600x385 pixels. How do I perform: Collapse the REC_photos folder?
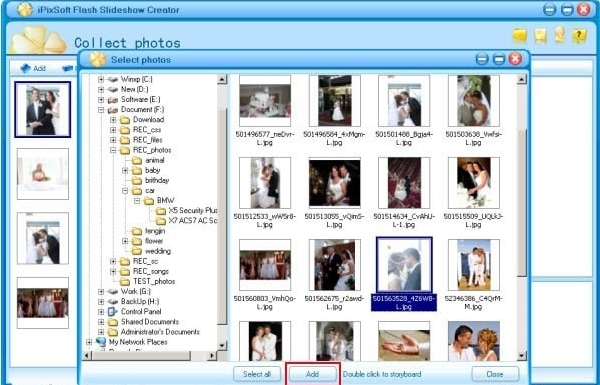113,150
